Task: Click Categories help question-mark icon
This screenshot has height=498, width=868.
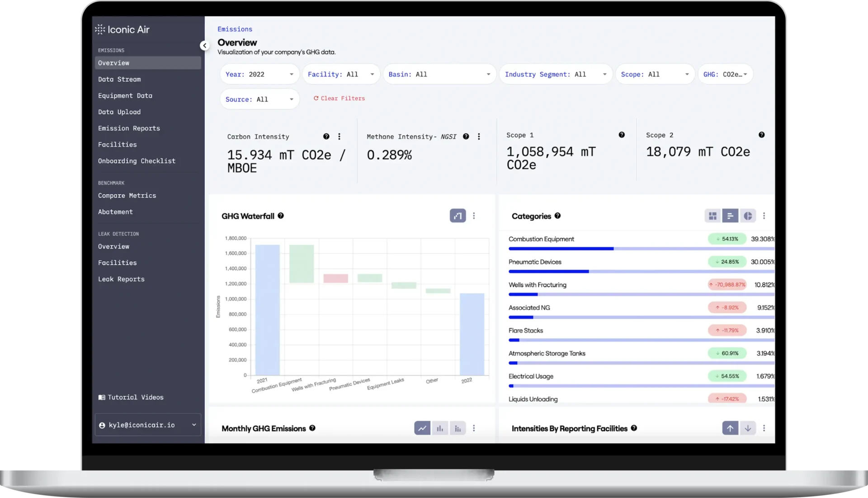Action: (557, 216)
